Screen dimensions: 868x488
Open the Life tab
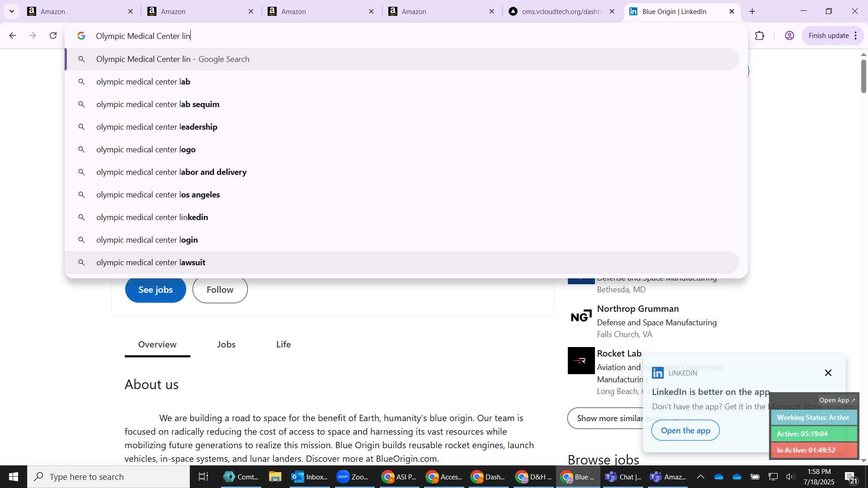tap(283, 344)
